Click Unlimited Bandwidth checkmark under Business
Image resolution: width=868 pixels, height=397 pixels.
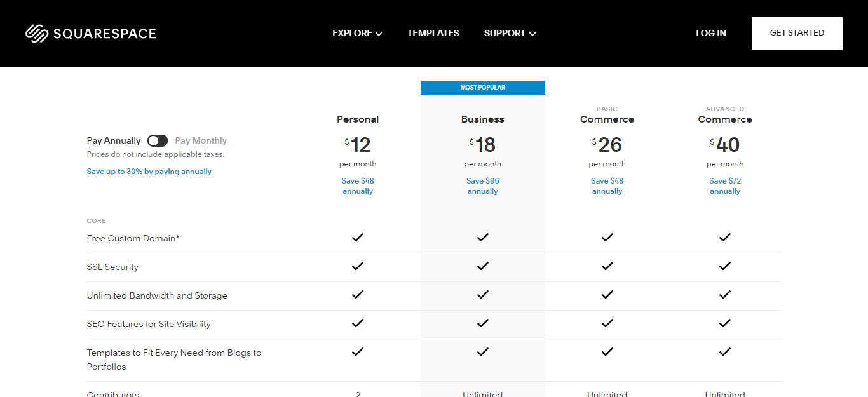pos(483,295)
